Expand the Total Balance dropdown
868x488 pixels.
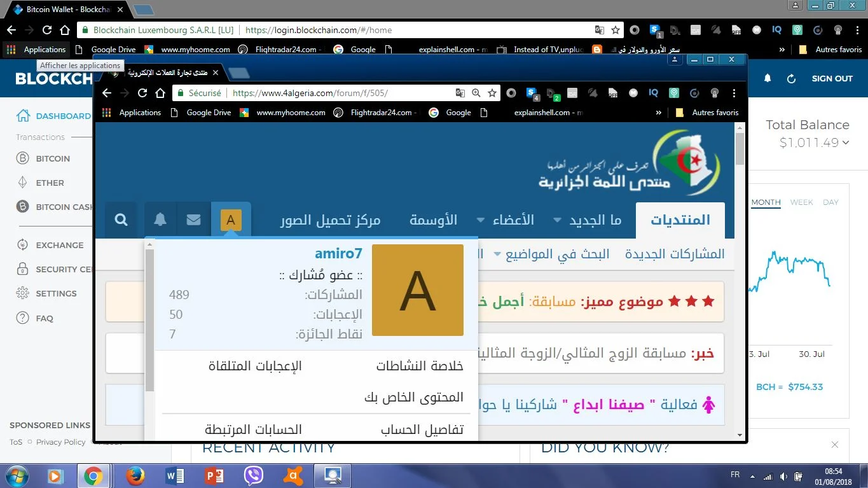[846, 143]
